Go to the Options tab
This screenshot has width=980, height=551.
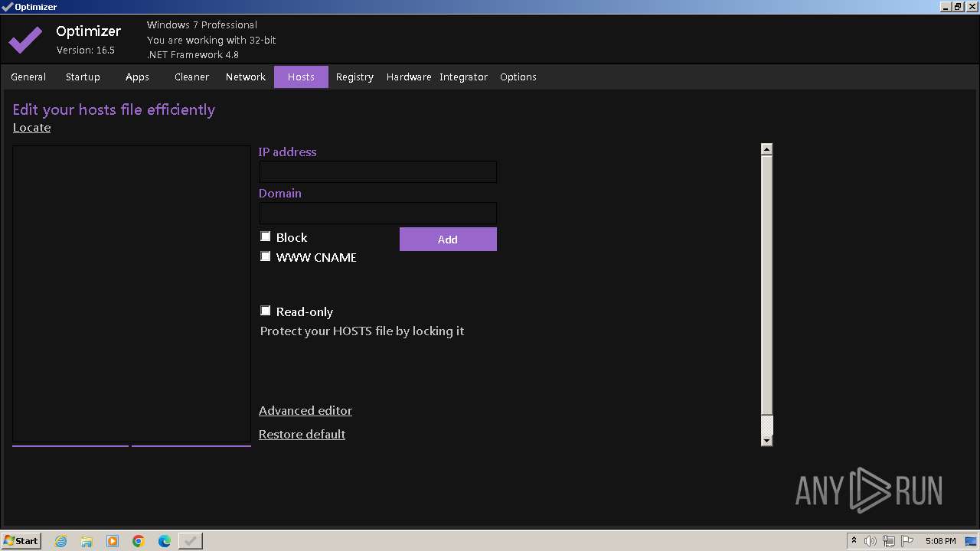tap(518, 77)
